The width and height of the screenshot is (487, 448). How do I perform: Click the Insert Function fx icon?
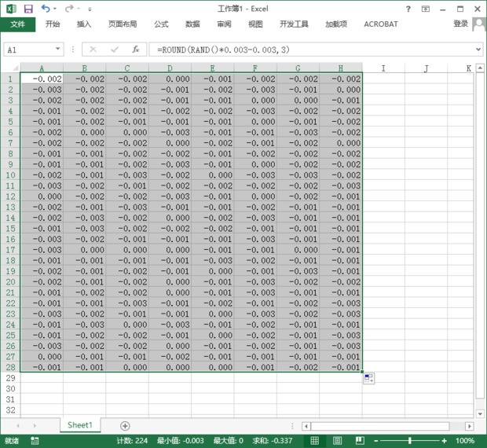136,49
